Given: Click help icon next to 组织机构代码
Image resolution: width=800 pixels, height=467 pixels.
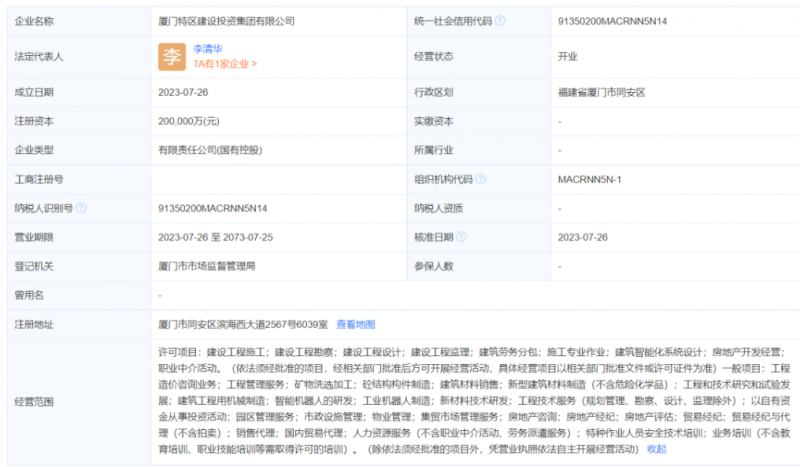Looking at the screenshot, I should click(481, 179).
